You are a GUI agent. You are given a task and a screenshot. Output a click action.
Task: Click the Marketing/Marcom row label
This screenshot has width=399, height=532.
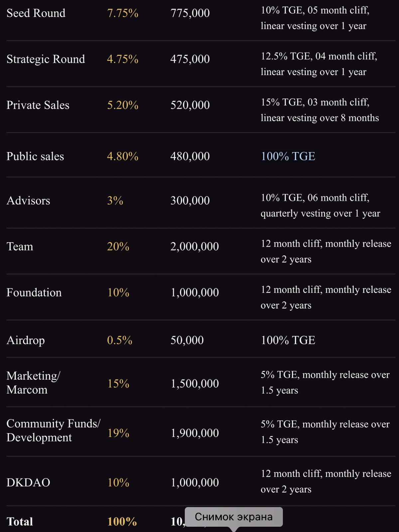click(x=33, y=383)
